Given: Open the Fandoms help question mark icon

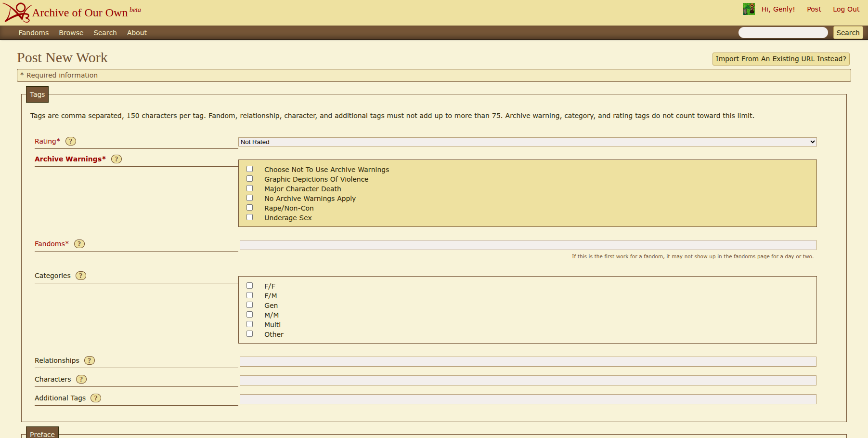Looking at the screenshot, I should click(x=79, y=244).
